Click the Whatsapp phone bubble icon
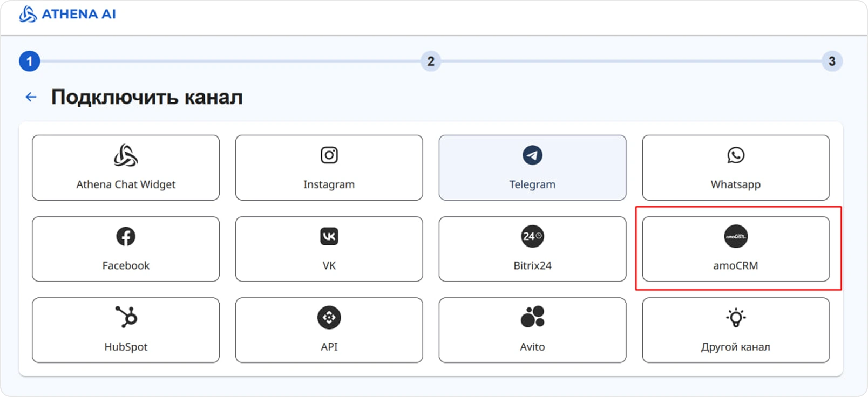The height and width of the screenshot is (397, 868). pyautogui.click(x=736, y=155)
